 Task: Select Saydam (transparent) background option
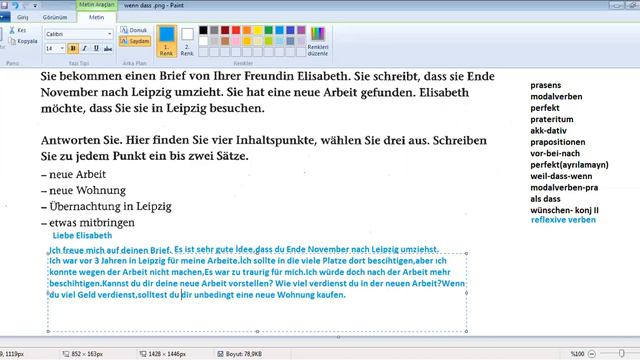point(135,41)
